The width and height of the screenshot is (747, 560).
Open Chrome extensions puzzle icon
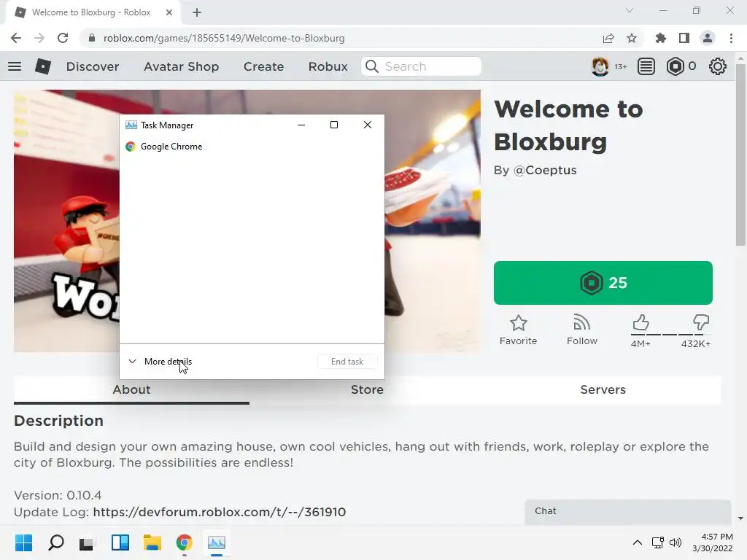(660, 38)
